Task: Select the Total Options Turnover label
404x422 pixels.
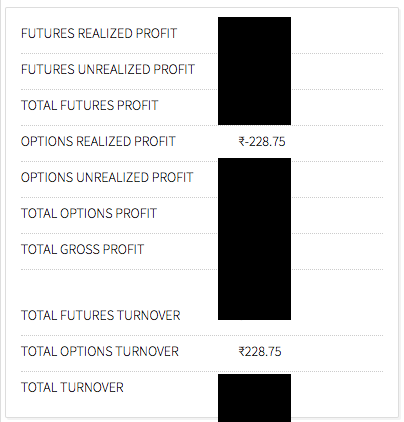Action: [100, 352]
